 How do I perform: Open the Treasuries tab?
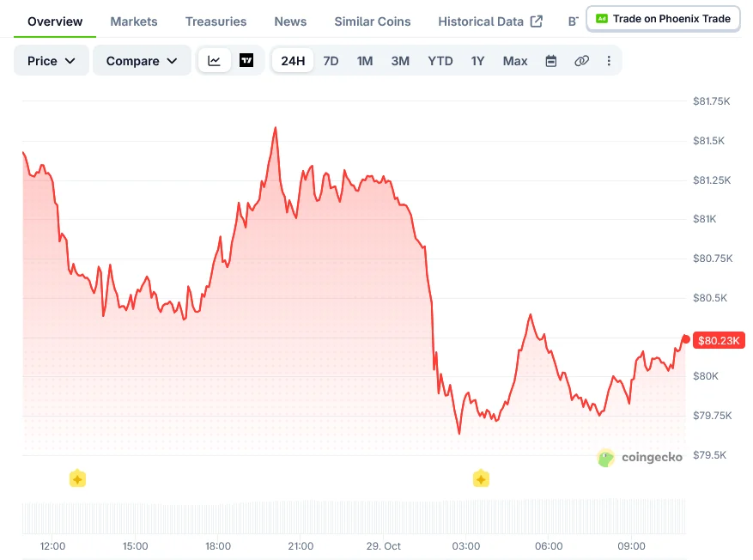pos(216,21)
